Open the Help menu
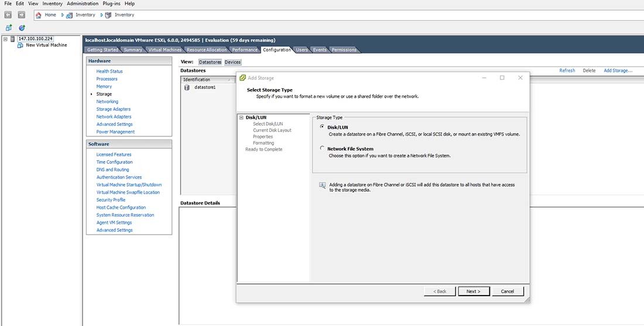Image resolution: width=644 pixels, height=326 pixels. (x=129, y=4)
